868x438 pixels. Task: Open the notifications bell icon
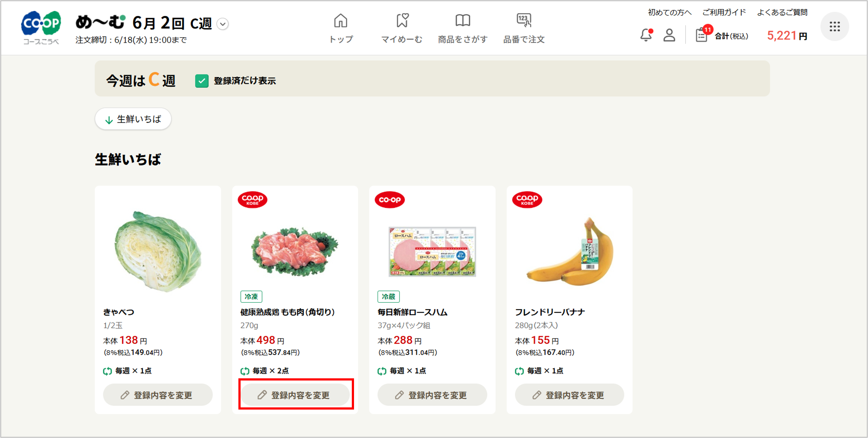646,35
